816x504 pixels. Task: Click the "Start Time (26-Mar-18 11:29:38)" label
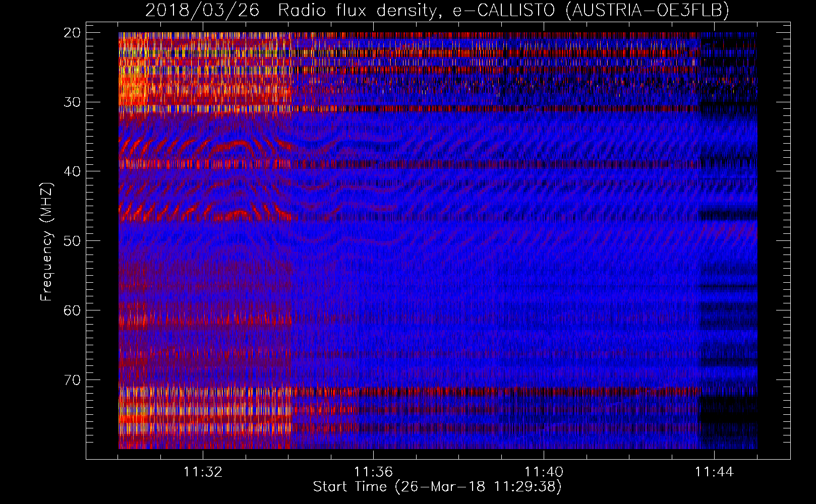(x=437, y=487)
